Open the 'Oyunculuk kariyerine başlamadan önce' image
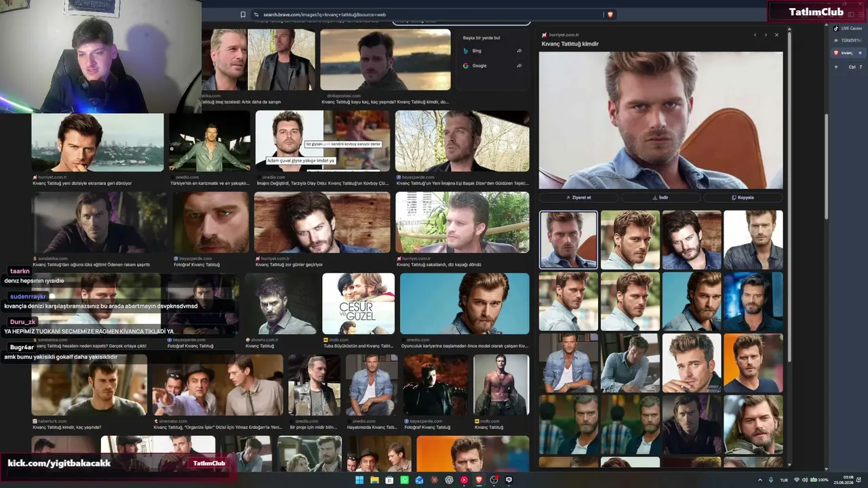The width and height of the screenshot is (868, 488). click(465, 304)
